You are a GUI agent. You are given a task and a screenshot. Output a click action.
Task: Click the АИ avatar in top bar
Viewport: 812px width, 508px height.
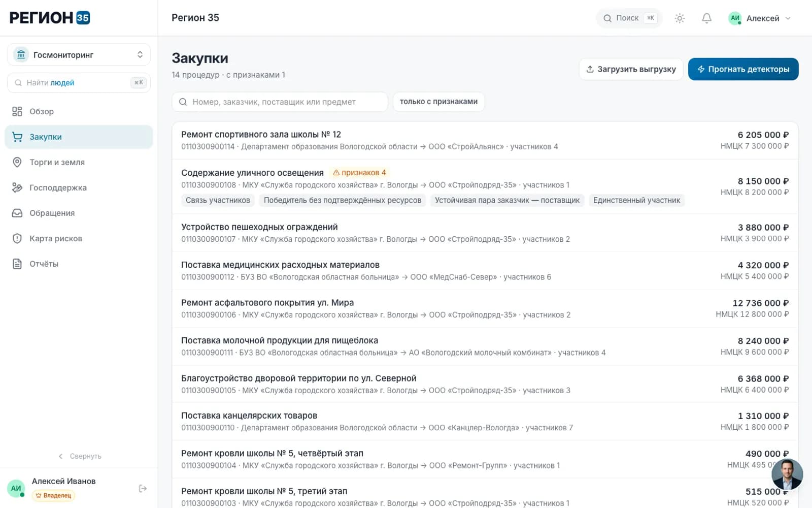(735, 18)
